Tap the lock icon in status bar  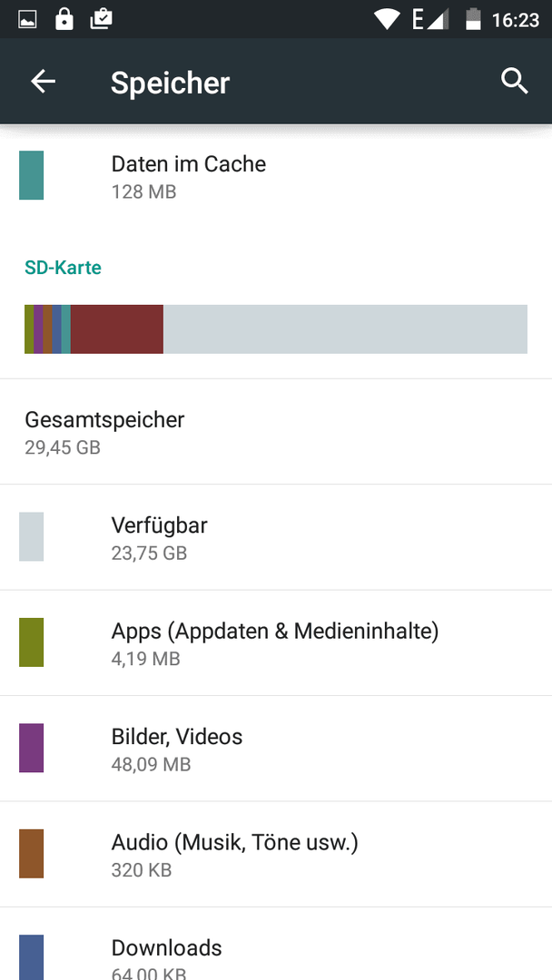[x=64, y=19]
